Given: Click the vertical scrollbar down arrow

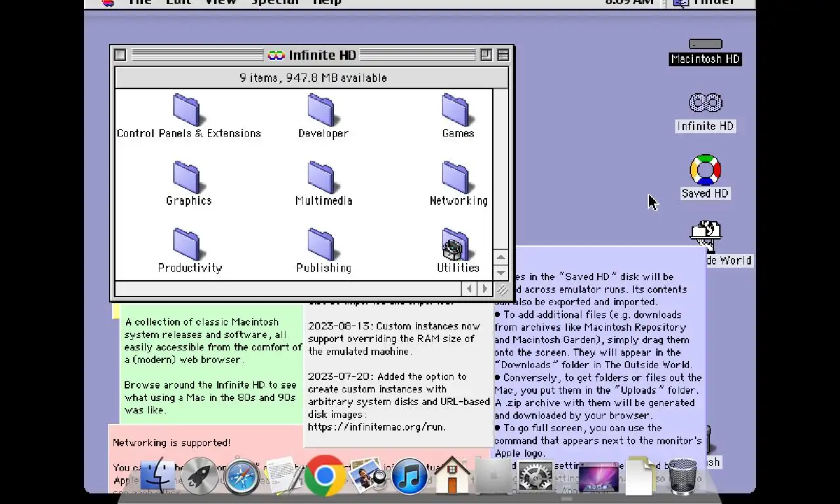Looking at the screenshot, I should (x=501, y=272).
